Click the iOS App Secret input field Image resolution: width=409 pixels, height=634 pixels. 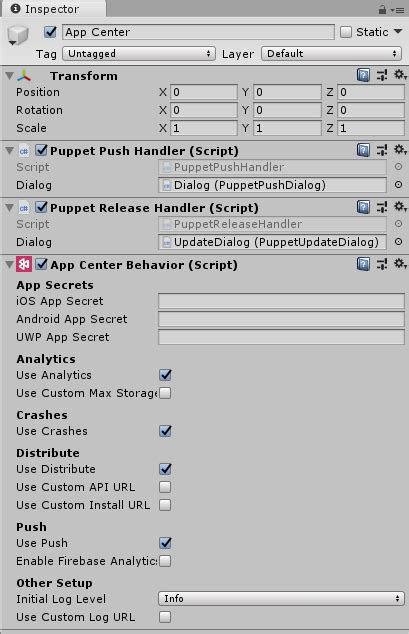281,301
